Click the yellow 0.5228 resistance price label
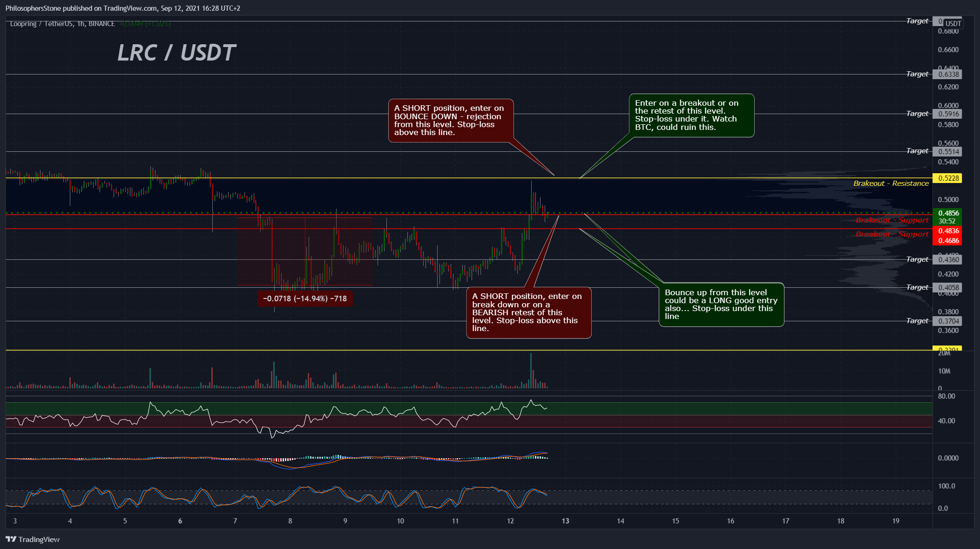980x549 pixels. tap(948, 178)
